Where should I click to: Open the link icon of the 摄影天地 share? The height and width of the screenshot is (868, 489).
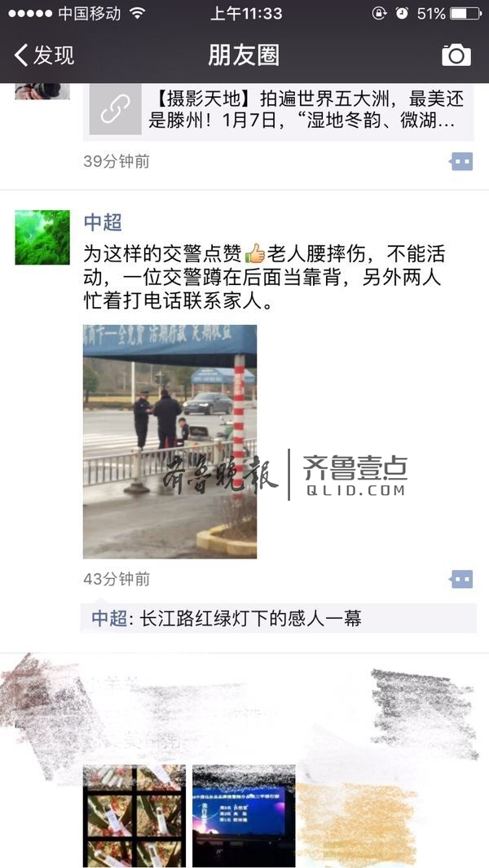(115, 109)
